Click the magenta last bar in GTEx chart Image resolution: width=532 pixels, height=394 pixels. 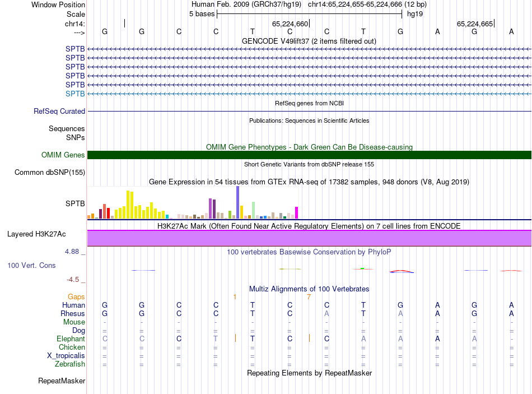tap(296, 212)
